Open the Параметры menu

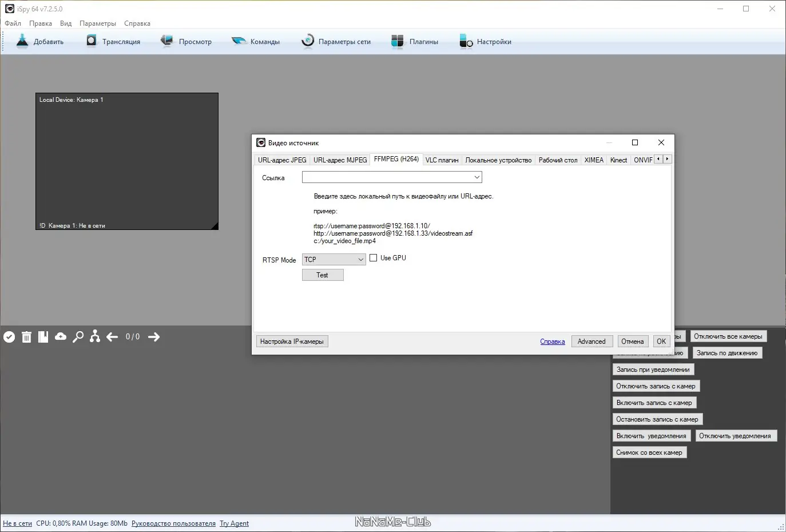tap(98, 23)
